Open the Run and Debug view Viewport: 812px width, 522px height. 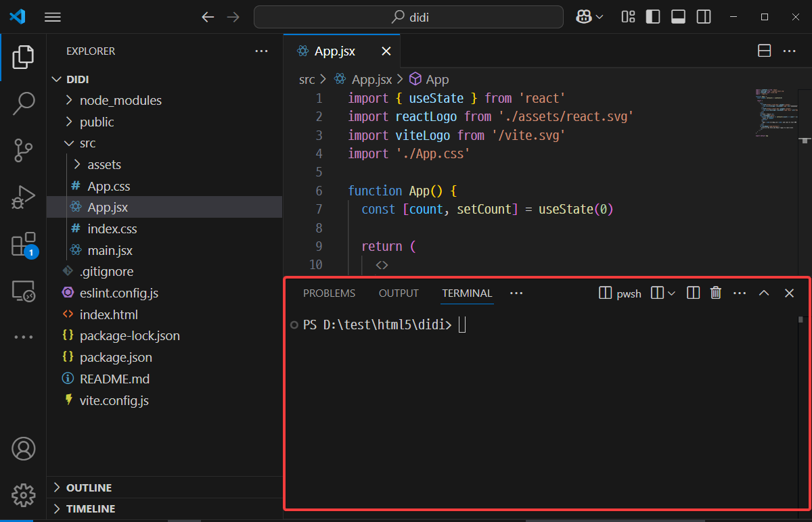(x=23, y=197)
